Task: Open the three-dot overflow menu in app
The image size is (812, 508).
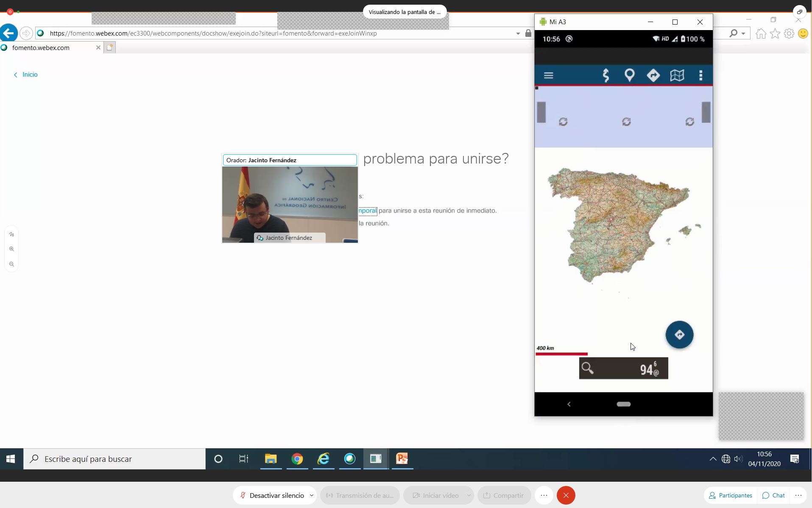Action: click(x=700, y=75)
